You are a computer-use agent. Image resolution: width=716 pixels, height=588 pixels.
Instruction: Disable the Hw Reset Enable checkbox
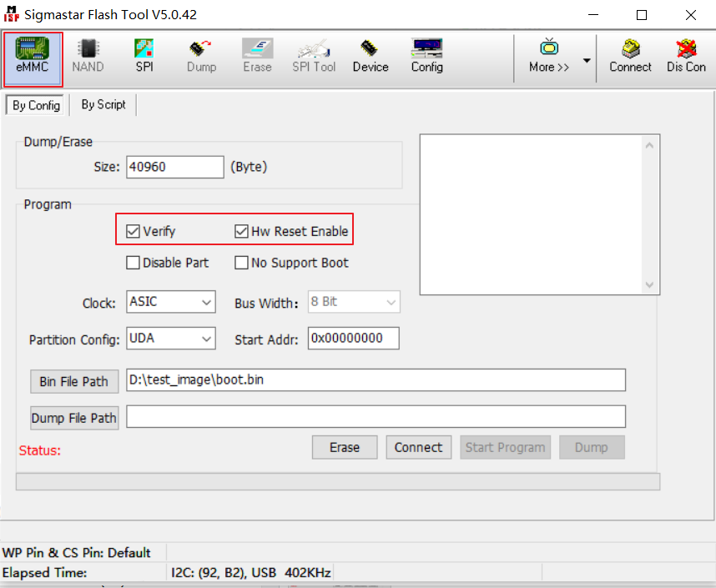coord(241,231)
